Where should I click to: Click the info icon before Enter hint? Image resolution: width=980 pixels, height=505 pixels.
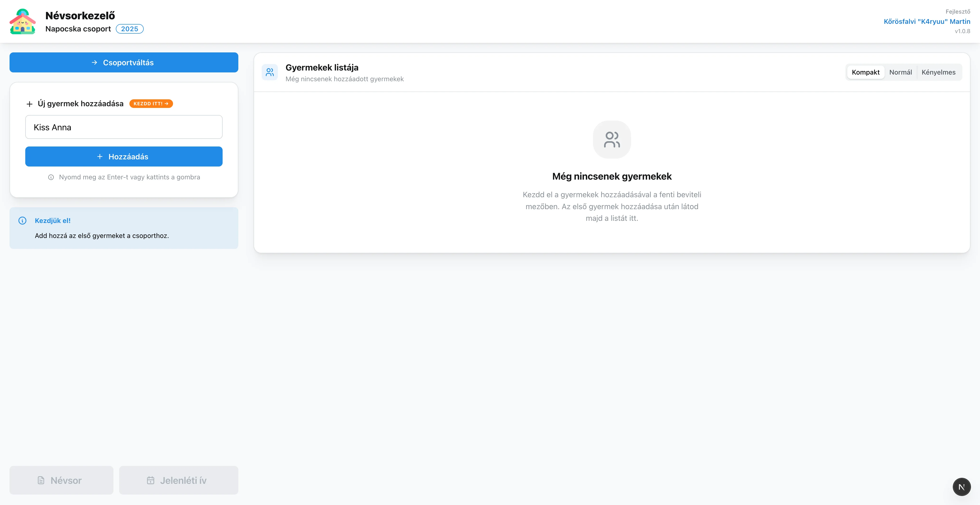click(x=51, y=177)
